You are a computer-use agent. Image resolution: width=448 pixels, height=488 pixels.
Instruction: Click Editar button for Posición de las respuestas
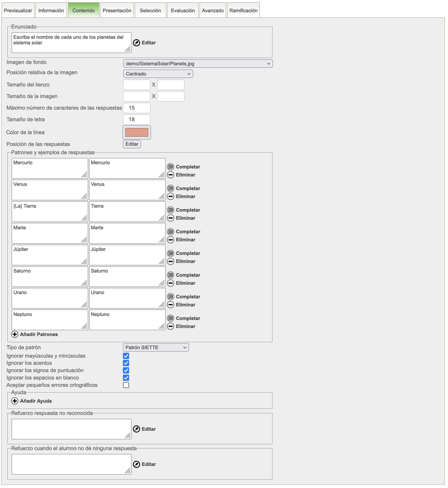click(132, 144)
